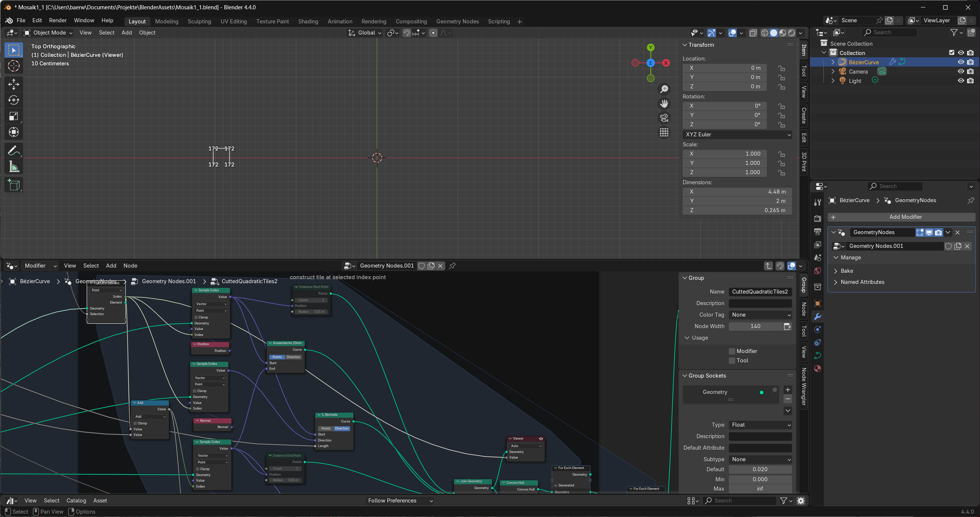
Task: Expand the Bake panel
Action: (846, 271)
